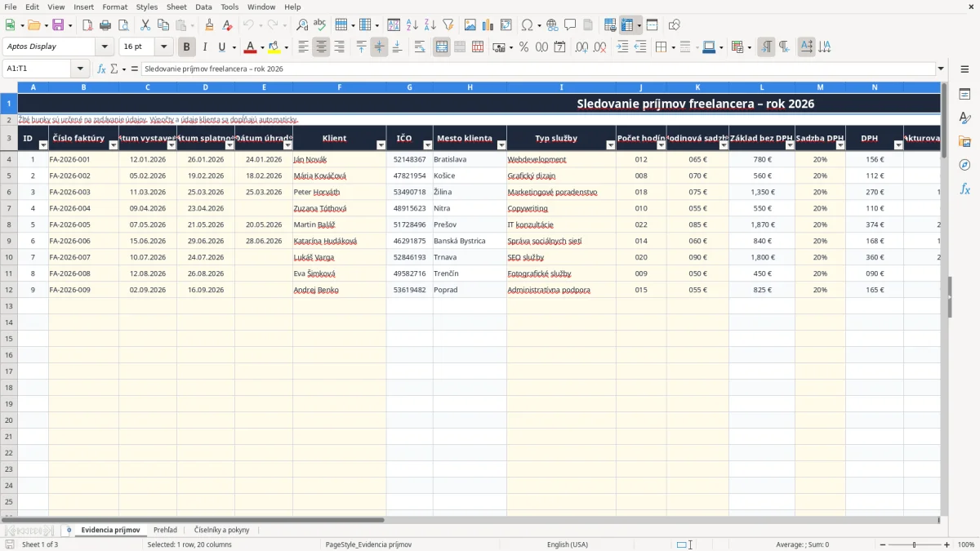980x551 pixels.
Task: Open sidebar Properties panel
Action: 964,95
